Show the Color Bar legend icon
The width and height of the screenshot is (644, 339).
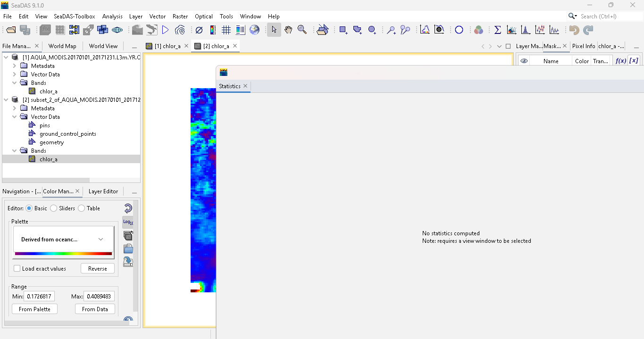pos(213,30)
